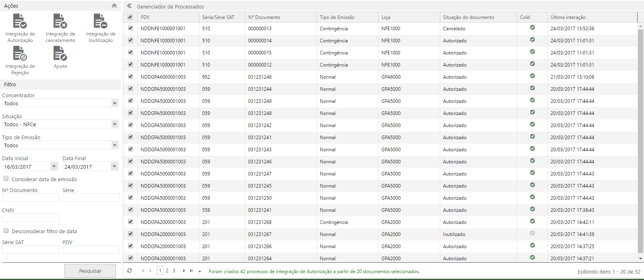Go to the next page arrow

coord(184,271)
